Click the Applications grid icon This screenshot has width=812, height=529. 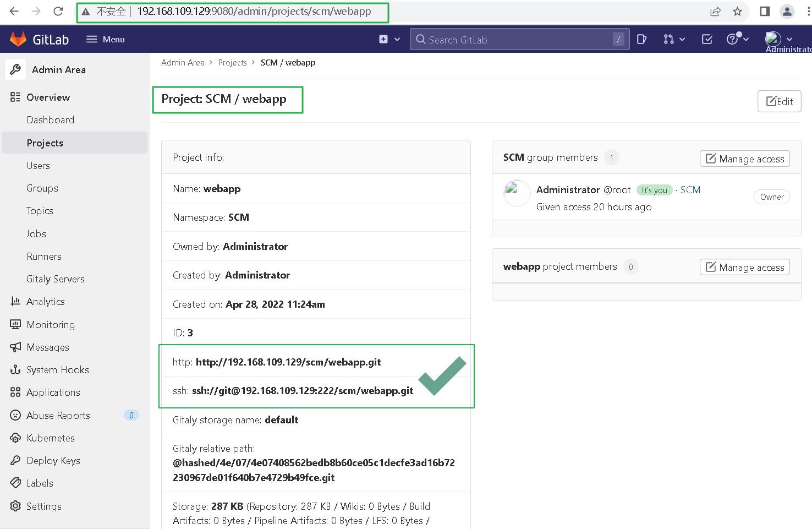point(15,392)
